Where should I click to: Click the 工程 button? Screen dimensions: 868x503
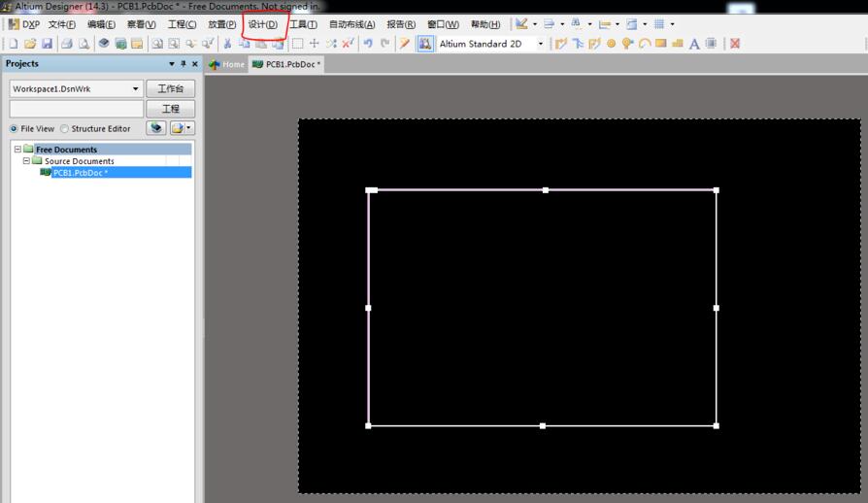tap(171, 109)
